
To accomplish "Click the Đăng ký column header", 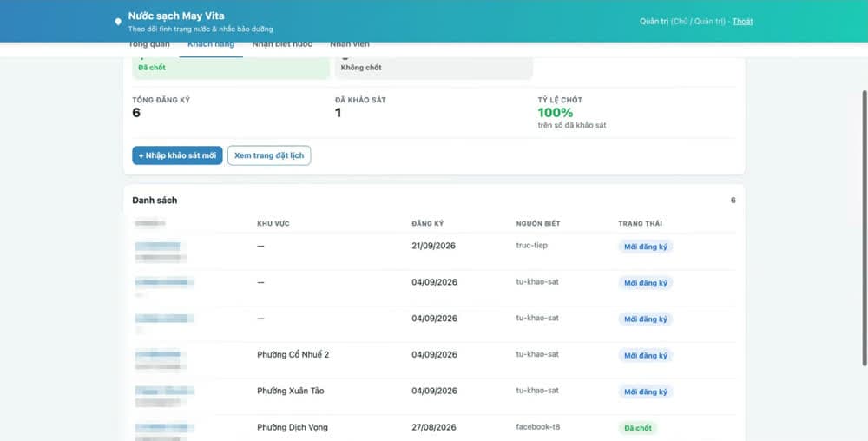I will (x=427, y=224).
